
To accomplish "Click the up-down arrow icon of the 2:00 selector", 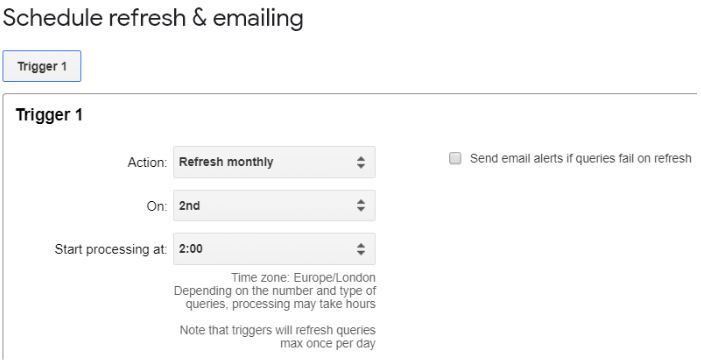I will (361, 249).
